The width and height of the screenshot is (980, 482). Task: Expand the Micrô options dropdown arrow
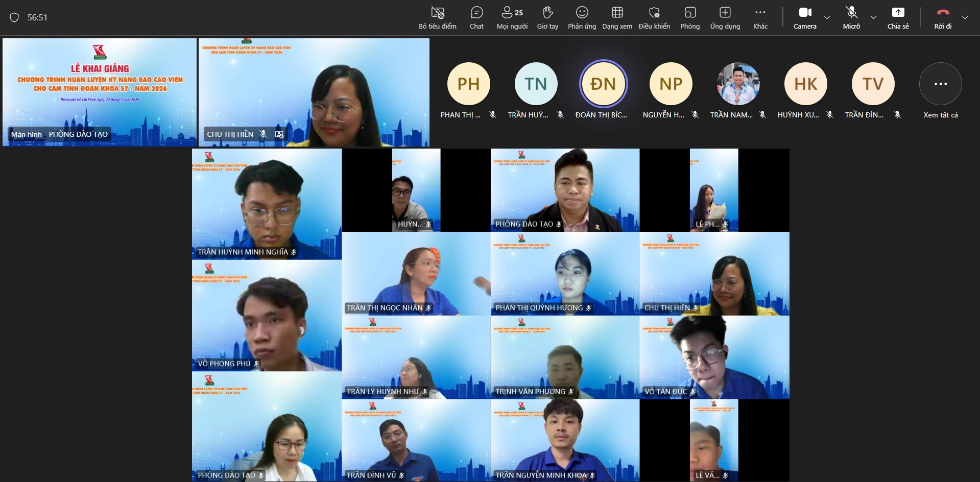pos(874,17)
